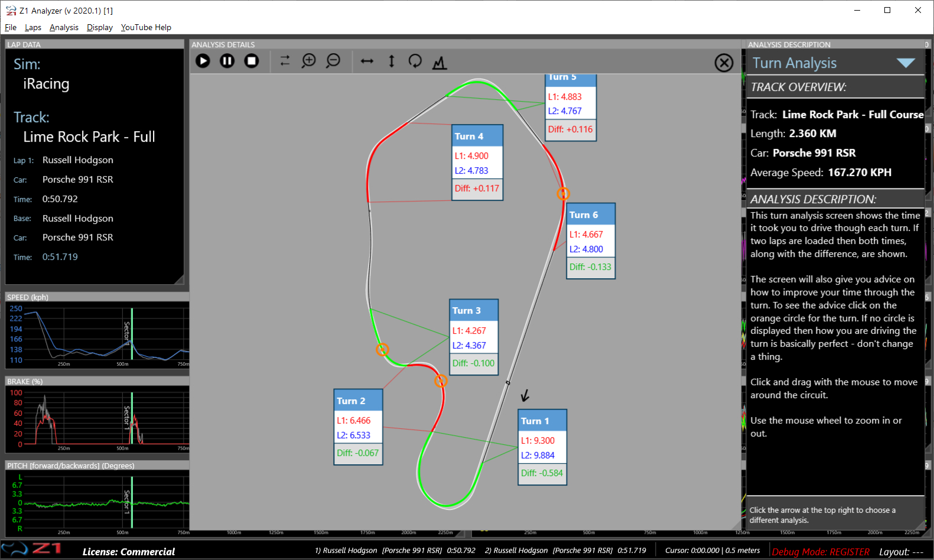Click the Layout indicator in status bar
This screenshot has width=934, height=560.
pyautogui.click(x=901, y=552)
